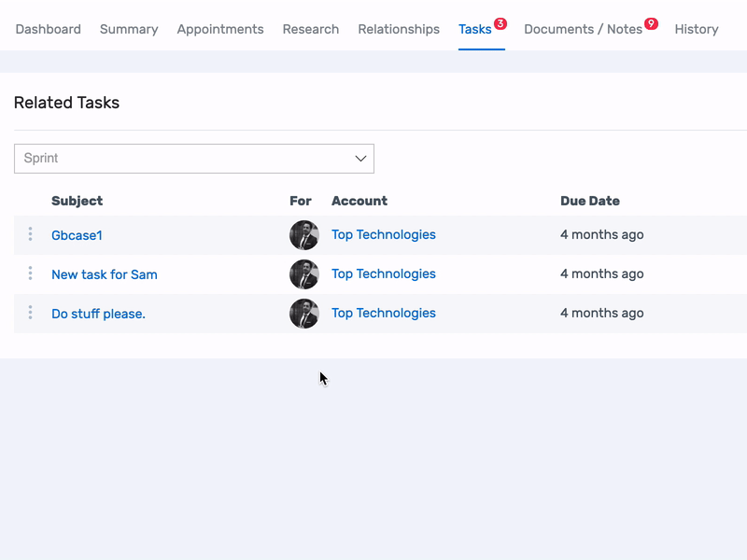The image size is (747, 560).
Task: Click the avatar in the New task for Sam row
Action: click(304, 274)
